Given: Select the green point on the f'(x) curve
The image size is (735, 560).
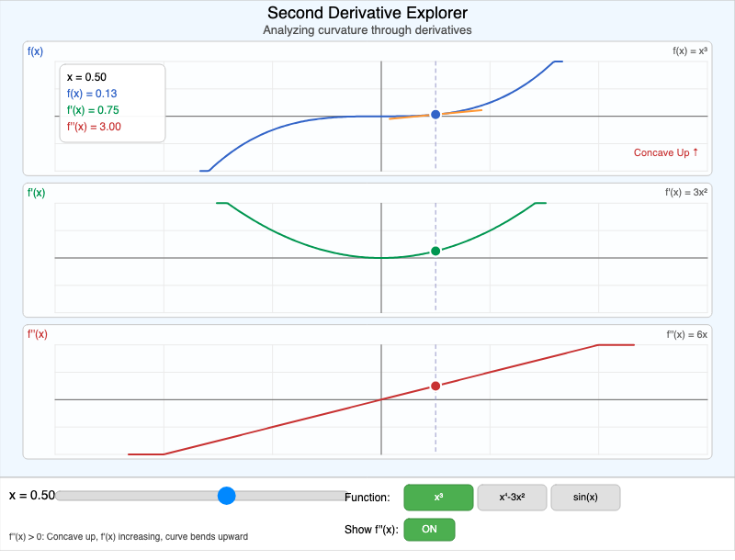Looking at the screenshot, I should point(435,250).
